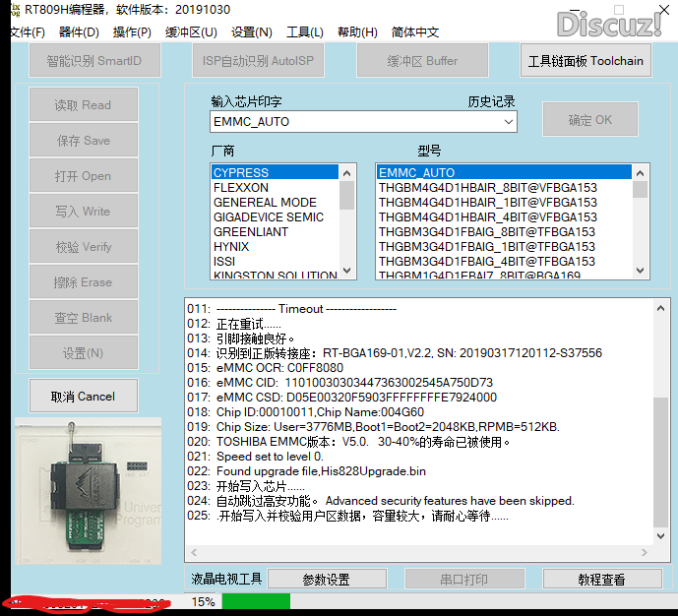This screenshot has width=678, height=616.
Task: Click the model list scroll-up arrow
Action: point(641,173)
